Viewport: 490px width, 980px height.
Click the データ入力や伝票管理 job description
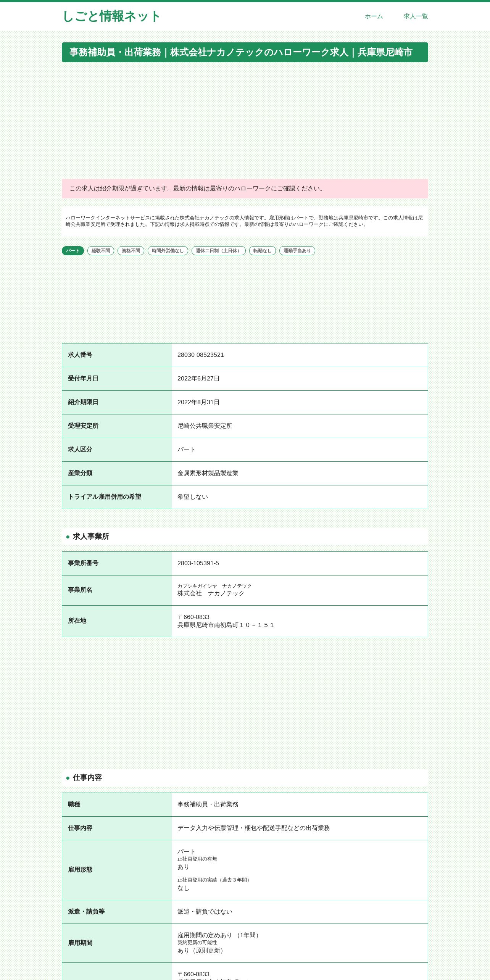click(254, 828)
